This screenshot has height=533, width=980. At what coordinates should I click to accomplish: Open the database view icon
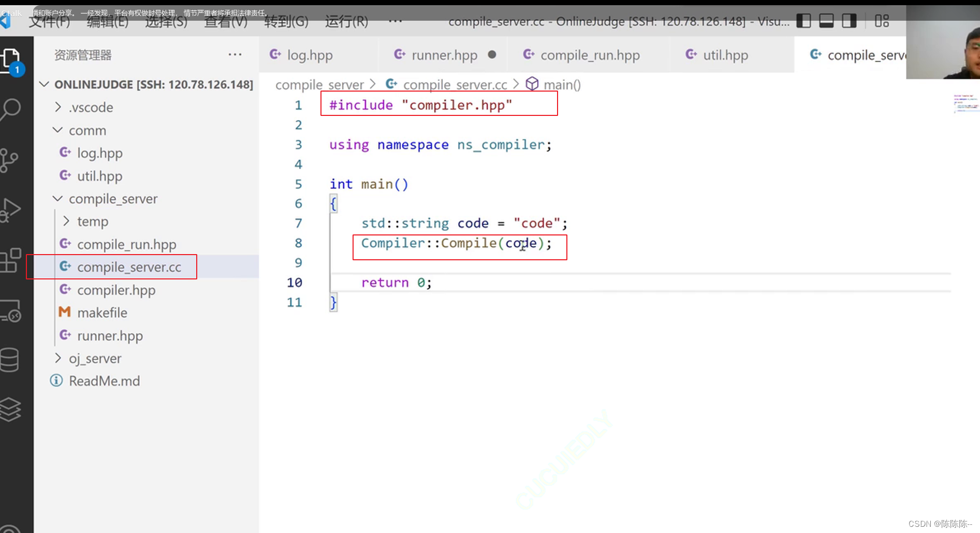point(9,360)
